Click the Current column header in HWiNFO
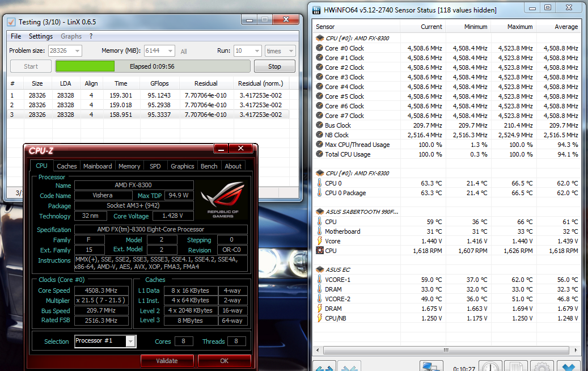This screenshot has width=588, height=371. pos(423,27)
